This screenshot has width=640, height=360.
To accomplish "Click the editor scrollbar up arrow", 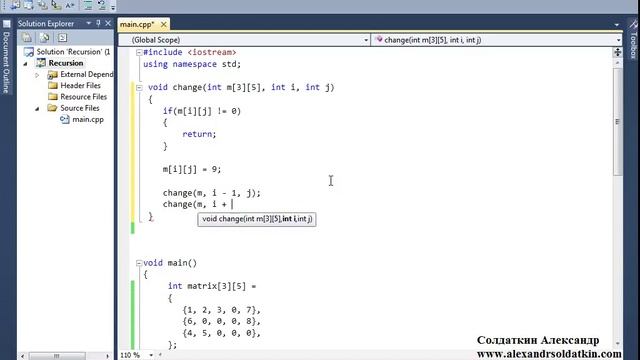I will (x=618, y=63).
